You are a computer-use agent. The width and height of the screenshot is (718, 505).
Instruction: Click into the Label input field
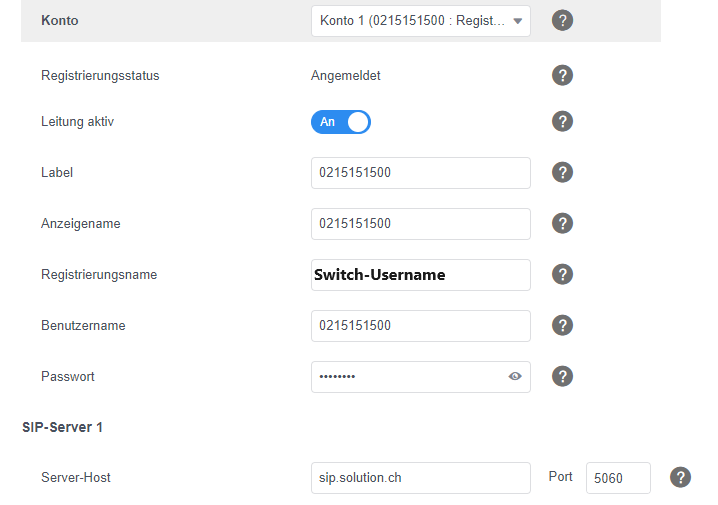point(421,173)
